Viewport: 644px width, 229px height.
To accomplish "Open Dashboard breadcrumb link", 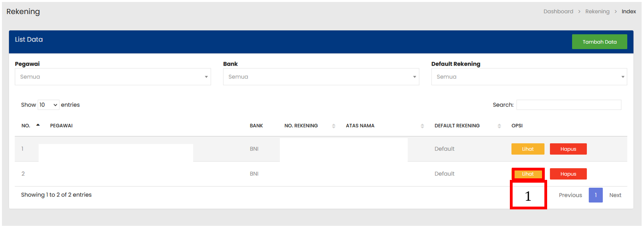I will point(558,11).
